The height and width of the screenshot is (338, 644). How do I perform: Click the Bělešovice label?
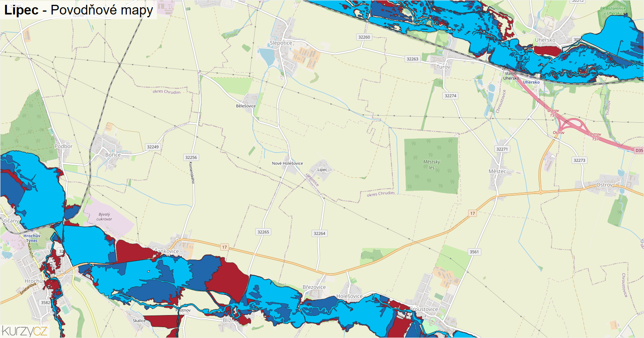click(246, 106)
